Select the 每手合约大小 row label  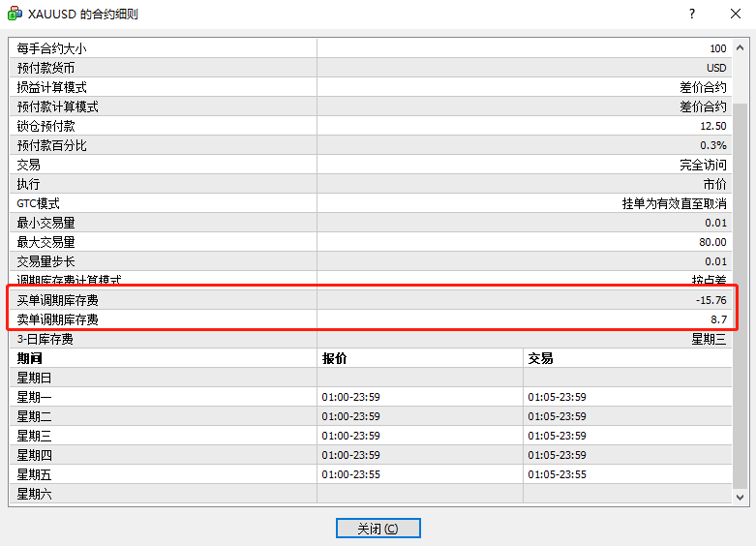51,48
